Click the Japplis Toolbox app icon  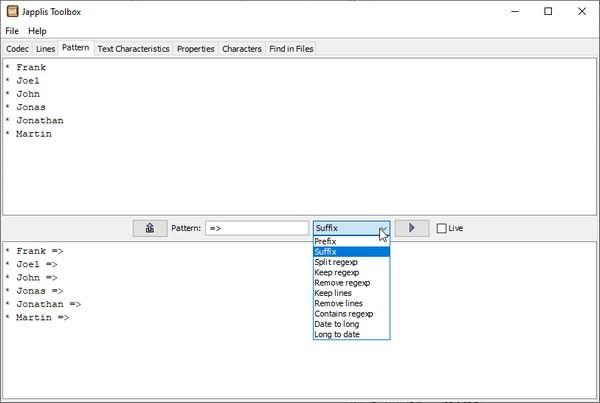coord(12,11)
